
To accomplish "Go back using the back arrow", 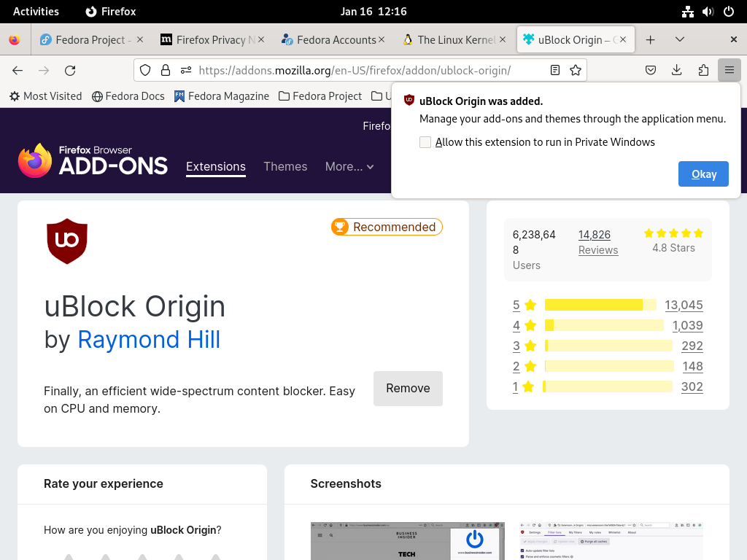I will [x=18, y=71].
